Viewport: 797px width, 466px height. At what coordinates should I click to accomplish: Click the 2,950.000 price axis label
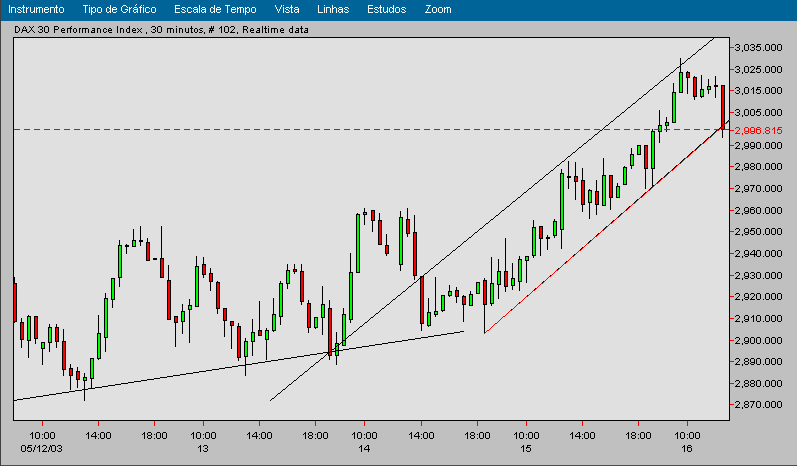(x=758, y=231)
